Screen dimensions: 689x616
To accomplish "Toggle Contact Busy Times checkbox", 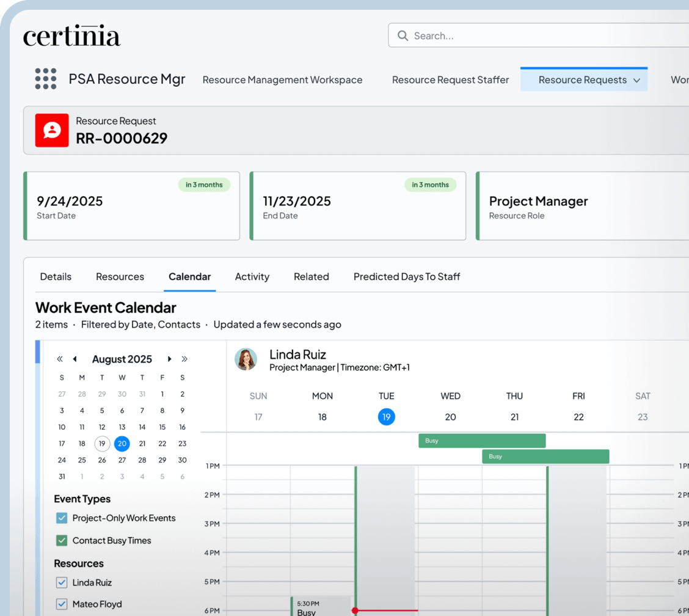I will pyautogui.click(x=62, y=541).
